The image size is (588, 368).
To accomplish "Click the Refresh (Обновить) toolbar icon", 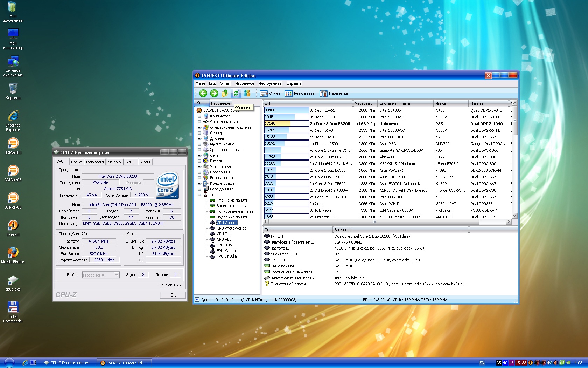I will click(x=236, y=93).
